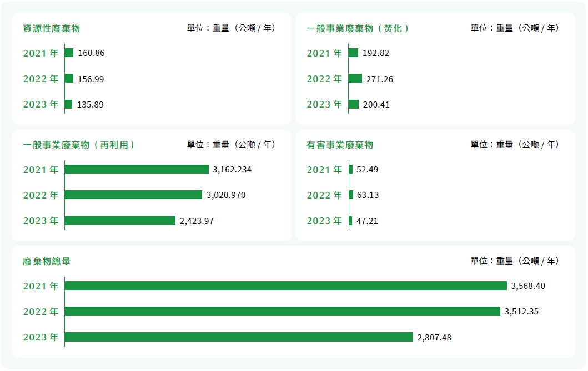588x371 pixels.
Task: Click the 2021 bar in 廢棄物總量 chart
Action: [286, 286]
